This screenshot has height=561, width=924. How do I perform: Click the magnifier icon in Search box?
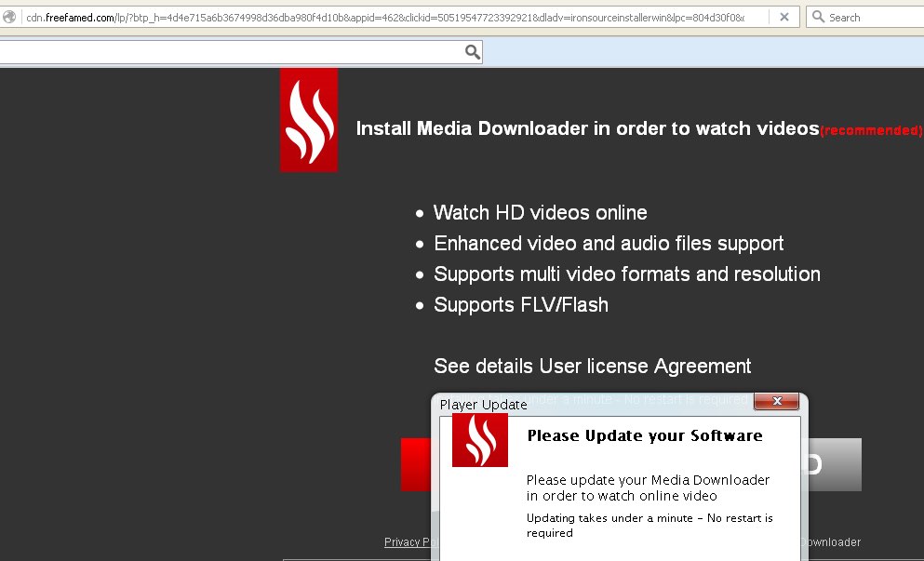pos(818,17)
